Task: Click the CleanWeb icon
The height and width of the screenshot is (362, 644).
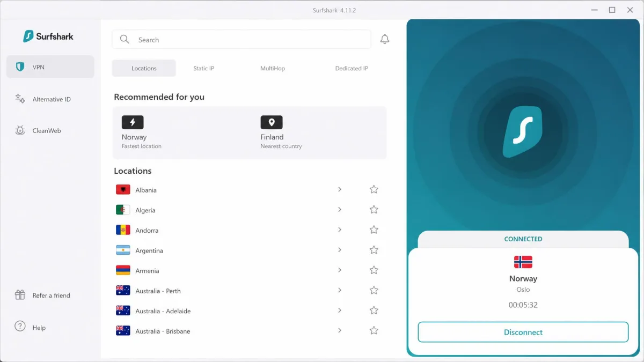Action: point(20,130)
